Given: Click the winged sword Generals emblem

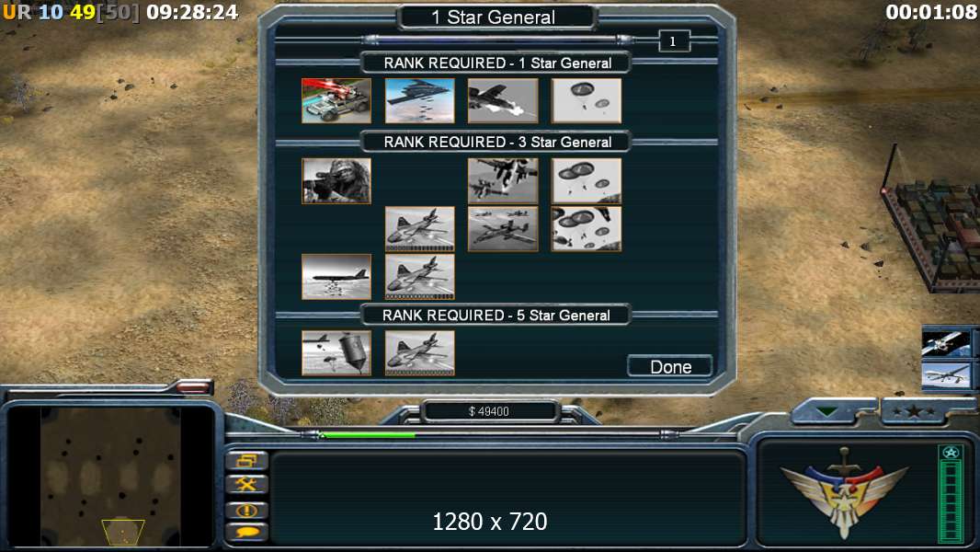Looking at the screenshot, I should (844, 492).
